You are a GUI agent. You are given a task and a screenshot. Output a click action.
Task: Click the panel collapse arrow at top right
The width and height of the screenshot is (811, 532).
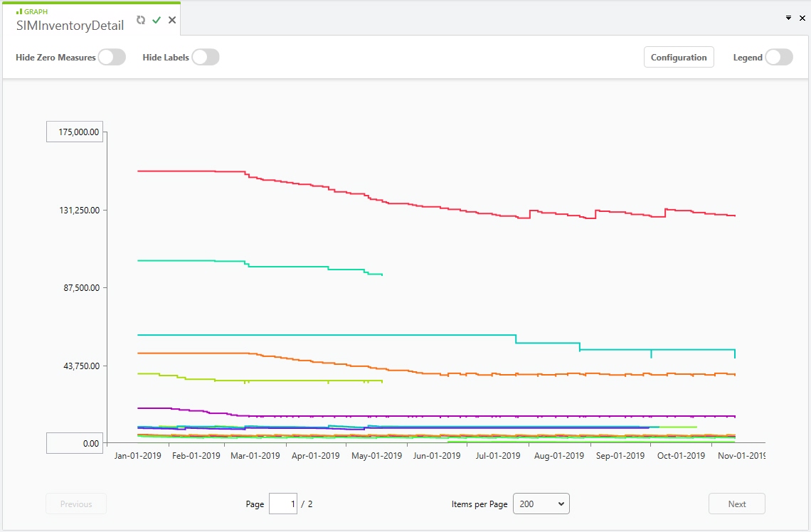tap(788, 18)
